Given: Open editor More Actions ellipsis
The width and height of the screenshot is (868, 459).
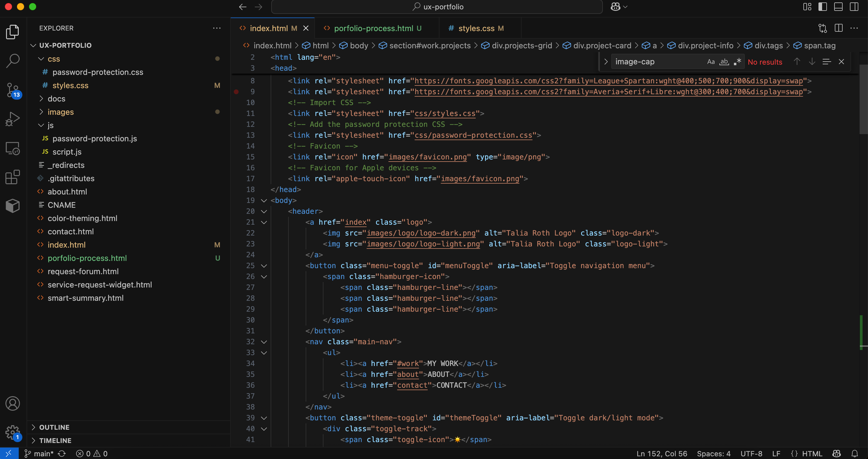Looking at the screenshot, I should [854, 28].
